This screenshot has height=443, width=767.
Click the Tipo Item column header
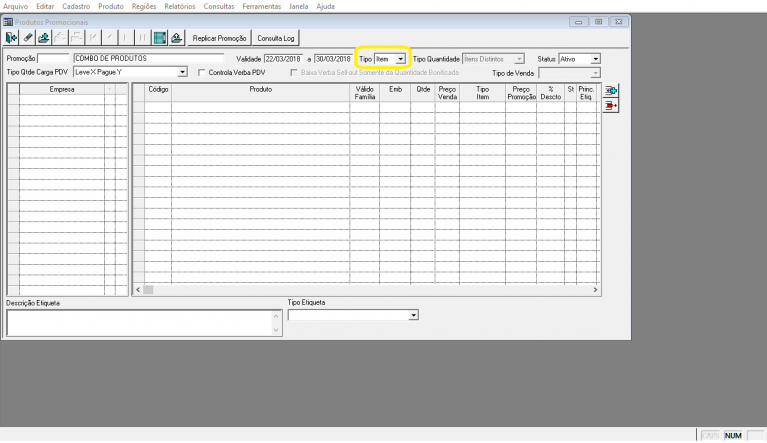pyautogui.click(x=482, y=93)
